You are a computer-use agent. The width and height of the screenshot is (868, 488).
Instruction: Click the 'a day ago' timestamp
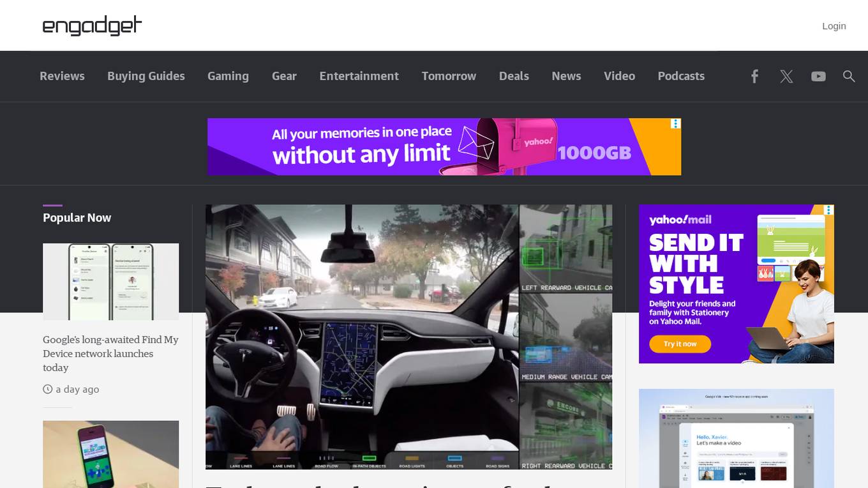click(x=77, y=389)
